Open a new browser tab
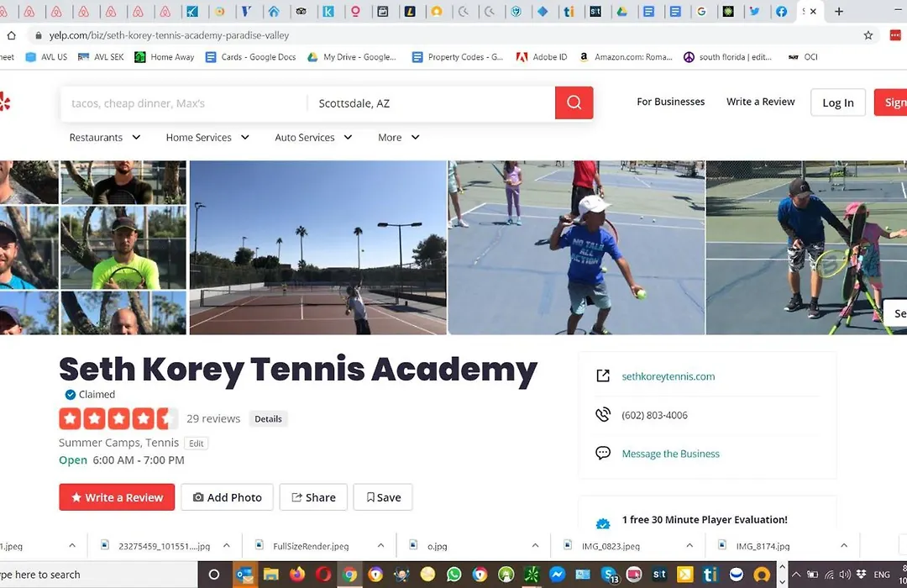Screen dimensions: 907x588 (839, 11)
